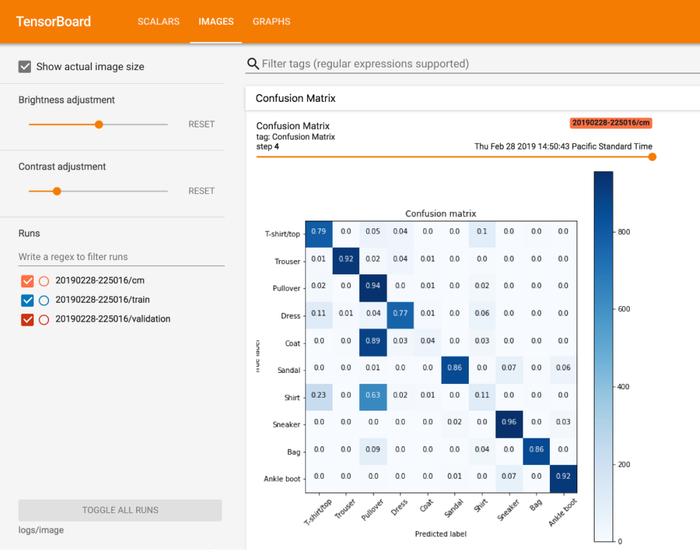Toggle the Show actual image size checkbox
This screenshot has height=552, width=700.
point(25,67)
